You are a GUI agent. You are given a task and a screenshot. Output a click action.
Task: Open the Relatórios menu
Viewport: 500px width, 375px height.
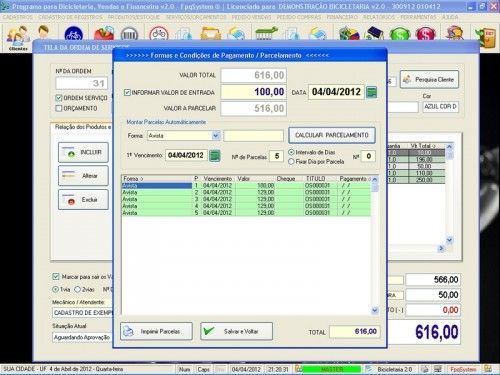click(379, 17)
